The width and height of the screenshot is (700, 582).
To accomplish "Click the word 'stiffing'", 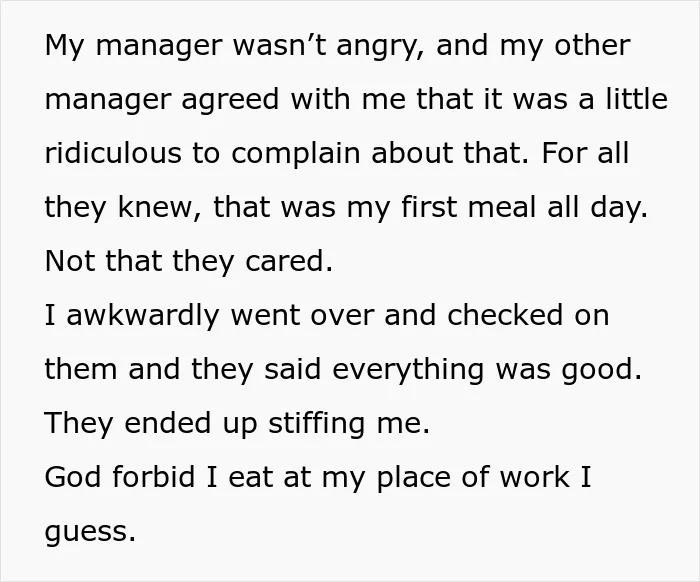I will (x=317, y=423).
